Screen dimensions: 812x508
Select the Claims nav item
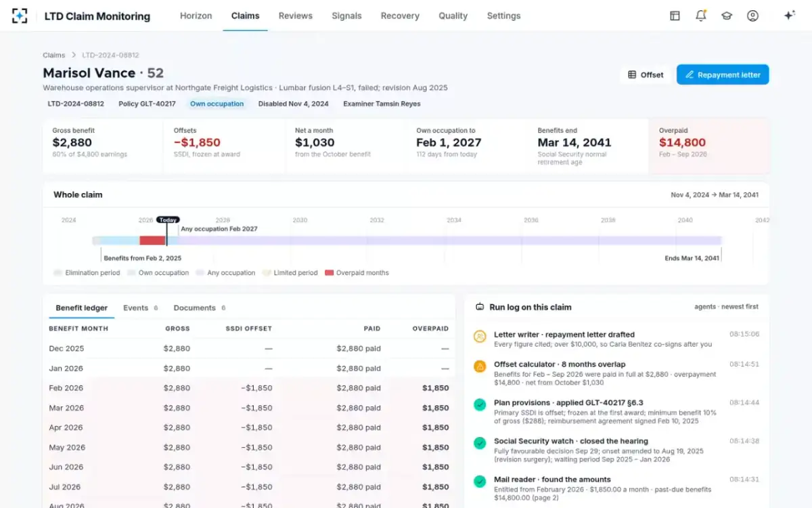point(245,16)
